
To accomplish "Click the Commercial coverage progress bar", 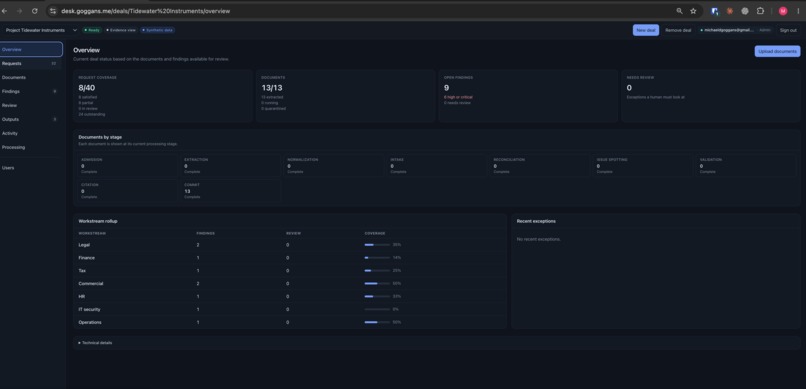I will tap(377, 284).
